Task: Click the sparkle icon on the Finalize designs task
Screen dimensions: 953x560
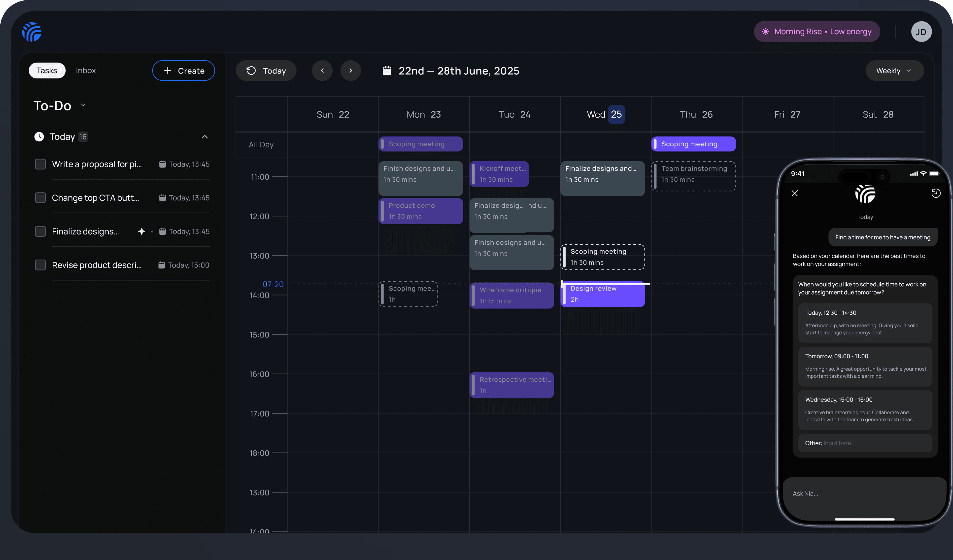Action: tap(141, 231)
